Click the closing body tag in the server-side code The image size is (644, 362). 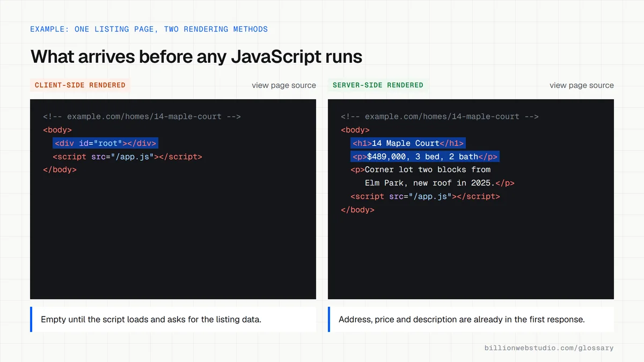coord(357,210)
